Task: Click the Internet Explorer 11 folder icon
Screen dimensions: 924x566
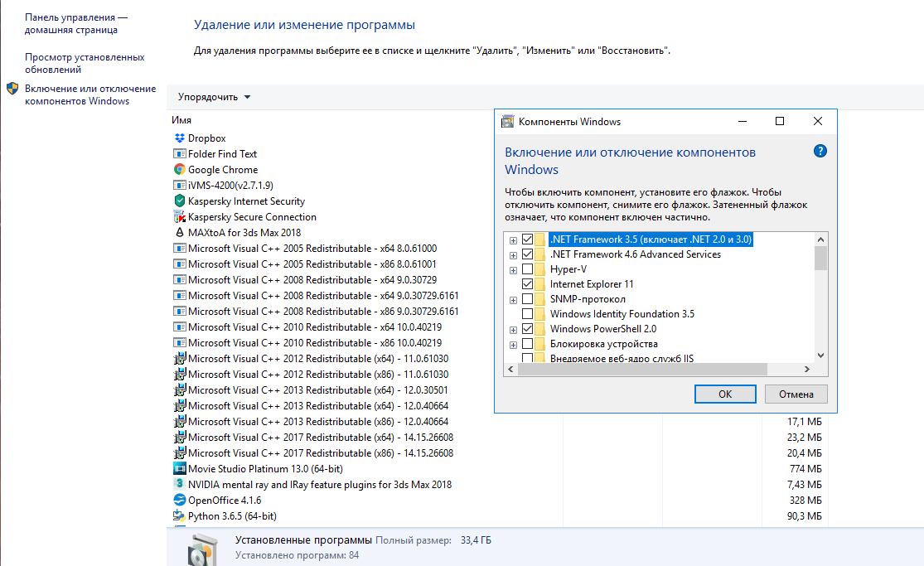Action: tap(539, 284)
